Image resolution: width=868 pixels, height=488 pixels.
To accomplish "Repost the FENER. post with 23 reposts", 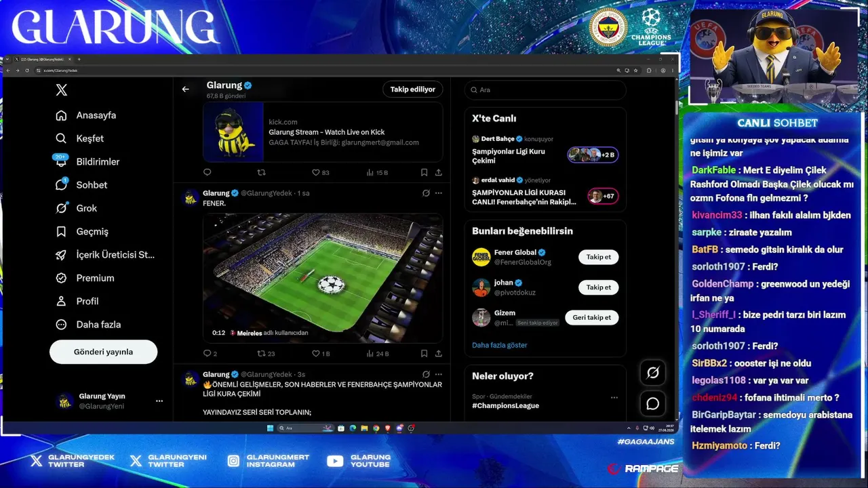I will [266, 353].
